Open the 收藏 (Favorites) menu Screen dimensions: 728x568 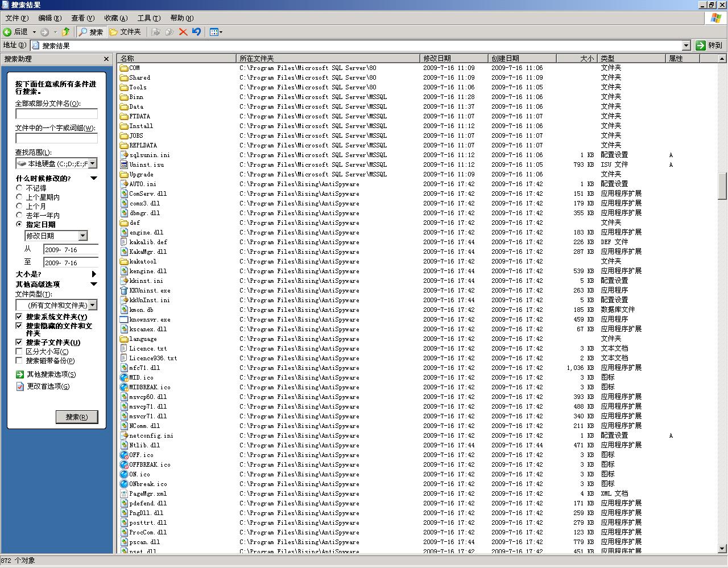tap(115, 18)
